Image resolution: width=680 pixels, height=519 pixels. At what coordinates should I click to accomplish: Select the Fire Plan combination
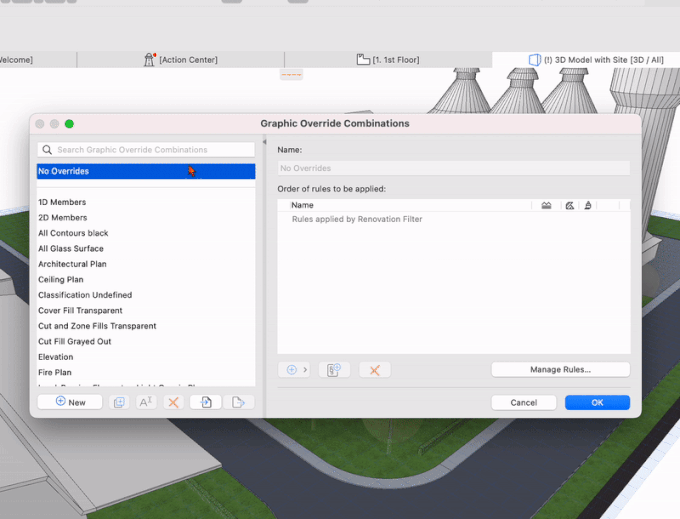[x=146, y=372]
